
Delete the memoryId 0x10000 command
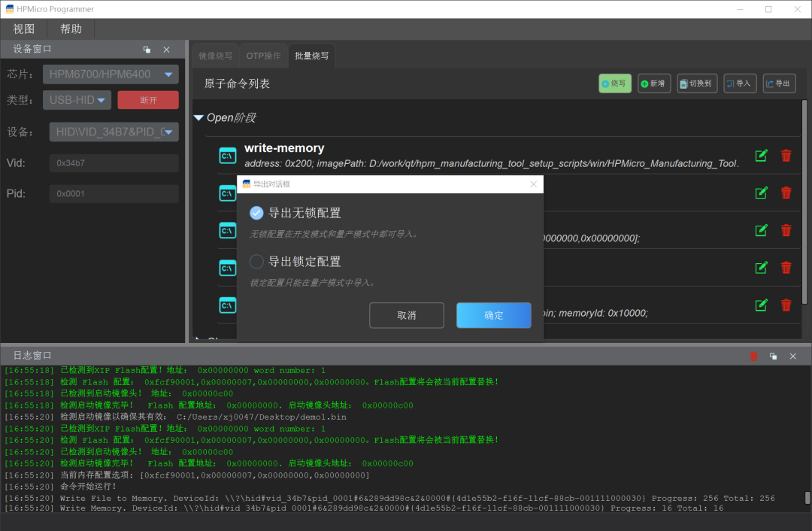pyautogui.click(x=786, y=305)
